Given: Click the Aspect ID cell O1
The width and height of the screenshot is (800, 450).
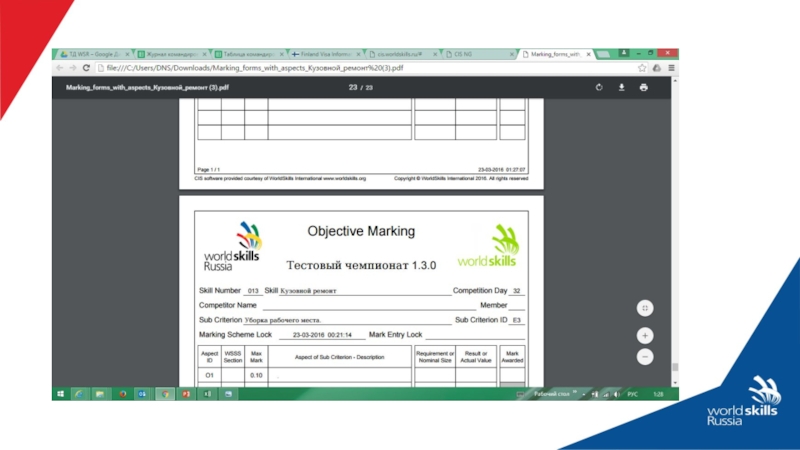Looking at the screenshot, I should (x=209, y=375).
